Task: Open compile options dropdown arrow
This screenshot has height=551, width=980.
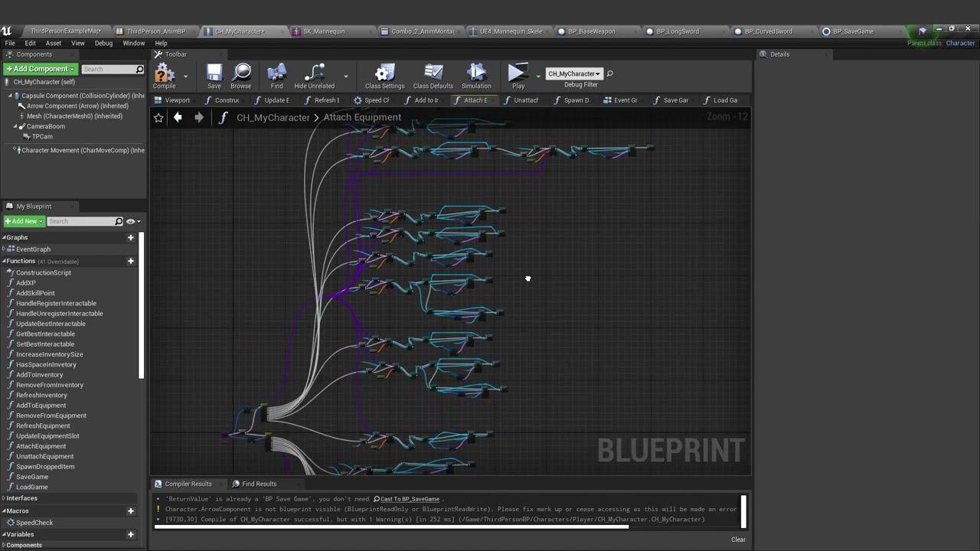Action: [x=185, y=76]
